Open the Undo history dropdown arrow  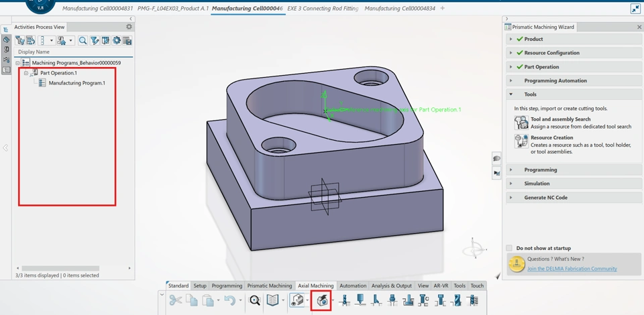click(239, 301)
